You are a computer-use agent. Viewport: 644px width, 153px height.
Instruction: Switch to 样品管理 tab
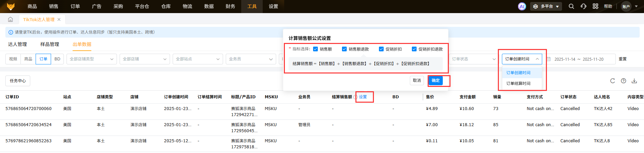(x=50, y=44)
